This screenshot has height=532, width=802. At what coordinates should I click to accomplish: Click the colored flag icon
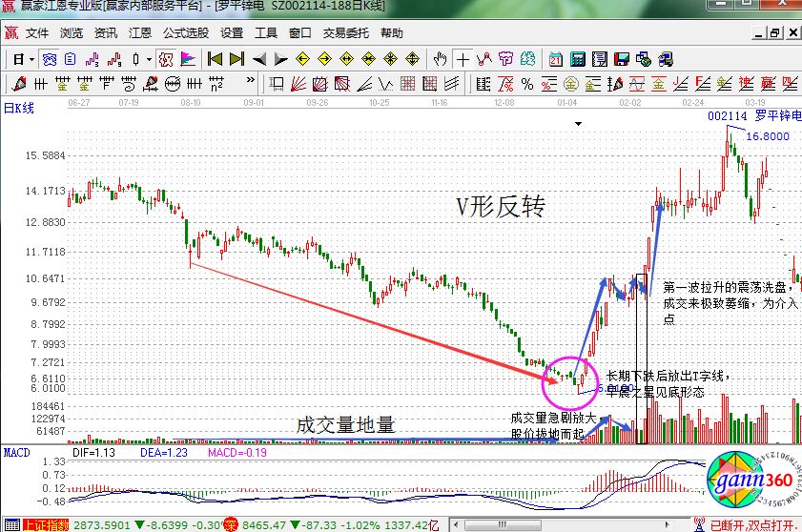tap(188, 59)
